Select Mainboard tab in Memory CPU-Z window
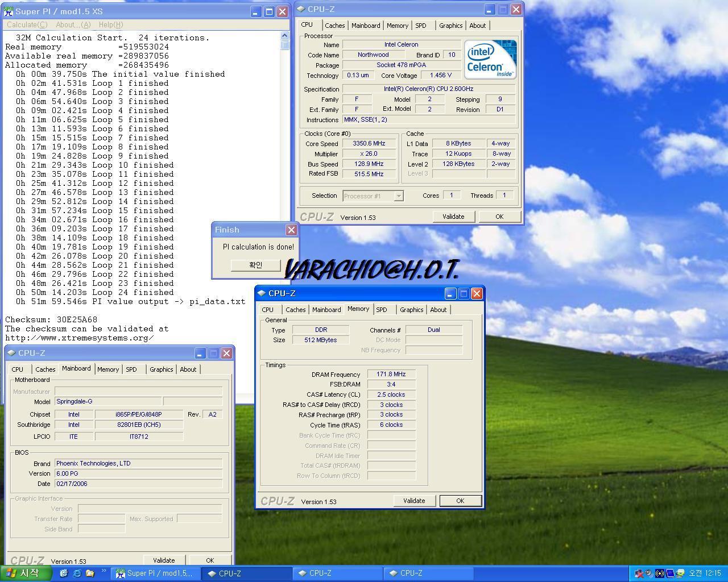 pyautogui.click(x=326, y=310)
